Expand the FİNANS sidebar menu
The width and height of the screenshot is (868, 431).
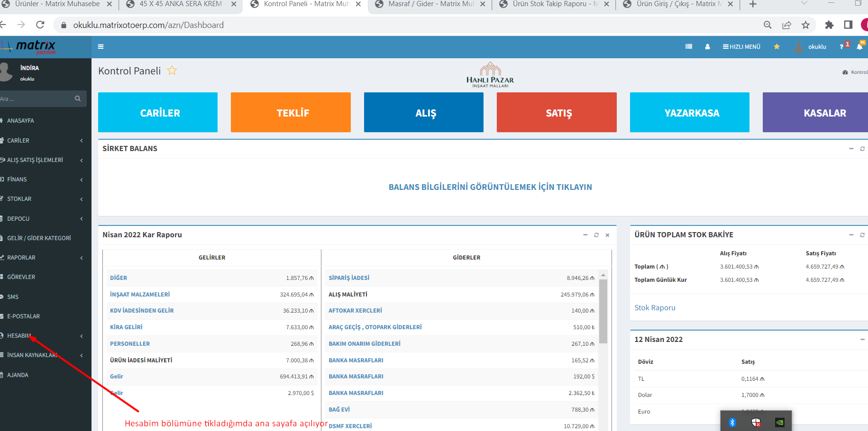click(43, 180)
